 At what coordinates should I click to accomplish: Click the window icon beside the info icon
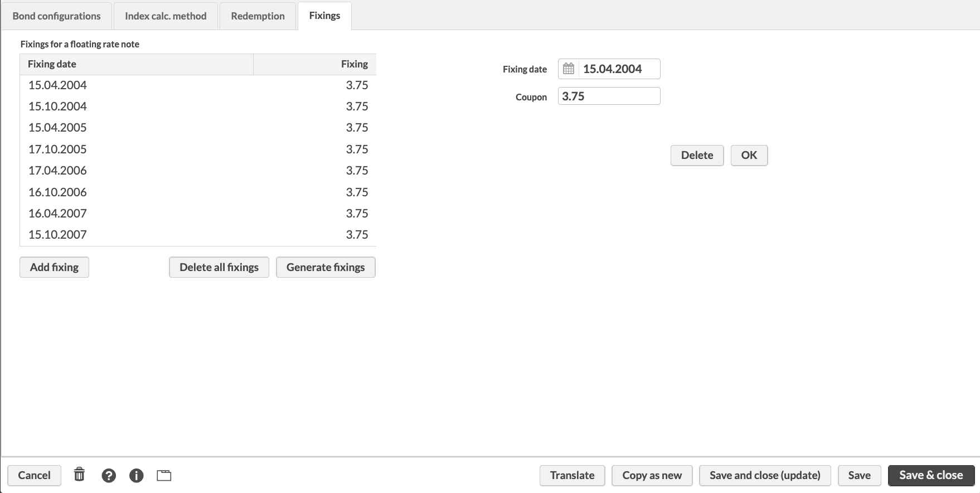point(164,476)
